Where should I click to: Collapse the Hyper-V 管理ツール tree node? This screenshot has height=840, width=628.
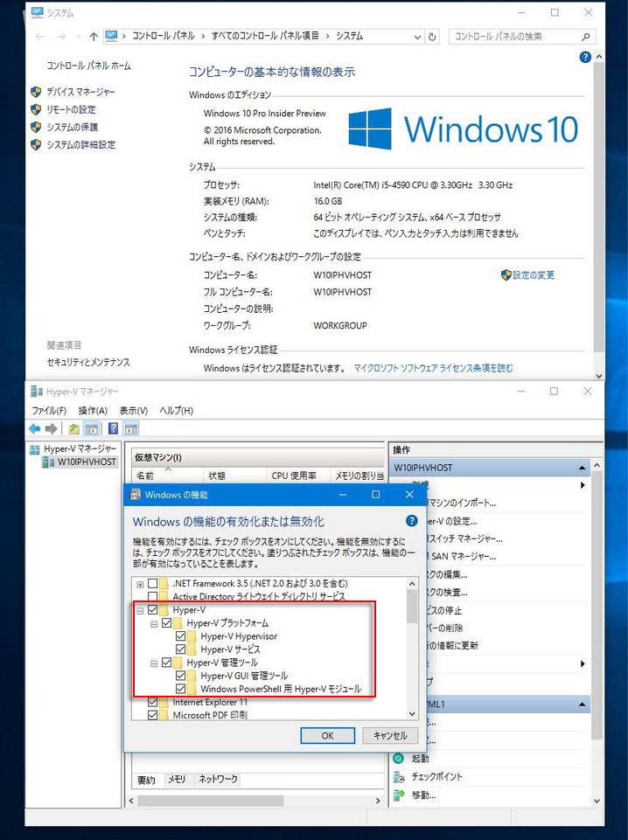click(x=154, y=663)
